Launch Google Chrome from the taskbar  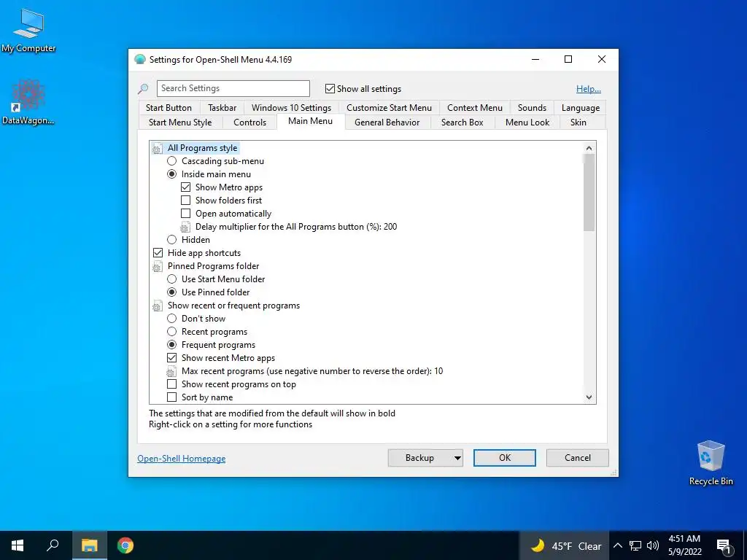point(125,545)
